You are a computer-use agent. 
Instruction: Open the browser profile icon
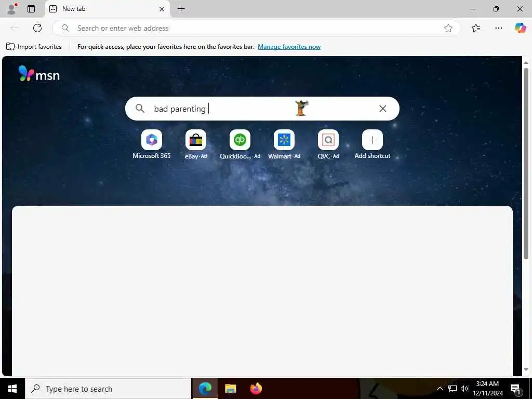[x=12, y=9]
